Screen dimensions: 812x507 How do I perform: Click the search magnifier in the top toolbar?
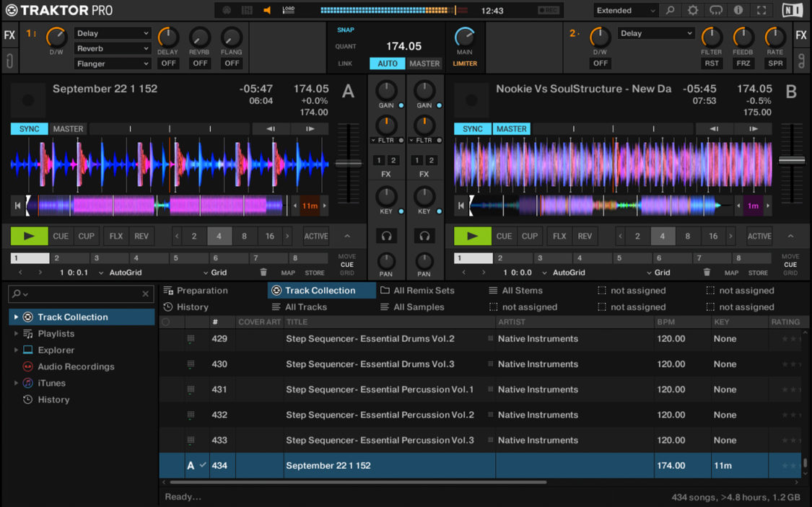[670, 11]
